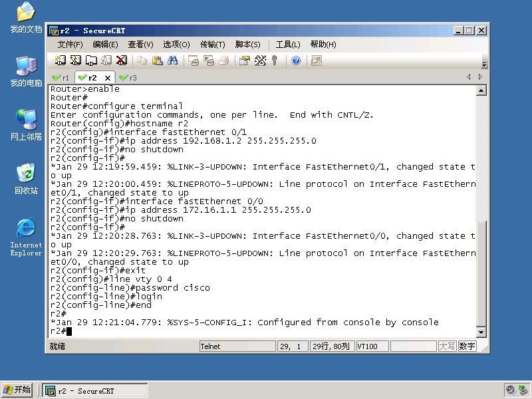Click the 开始 Start button
The image size is (532, 399).
coord(17,390)
